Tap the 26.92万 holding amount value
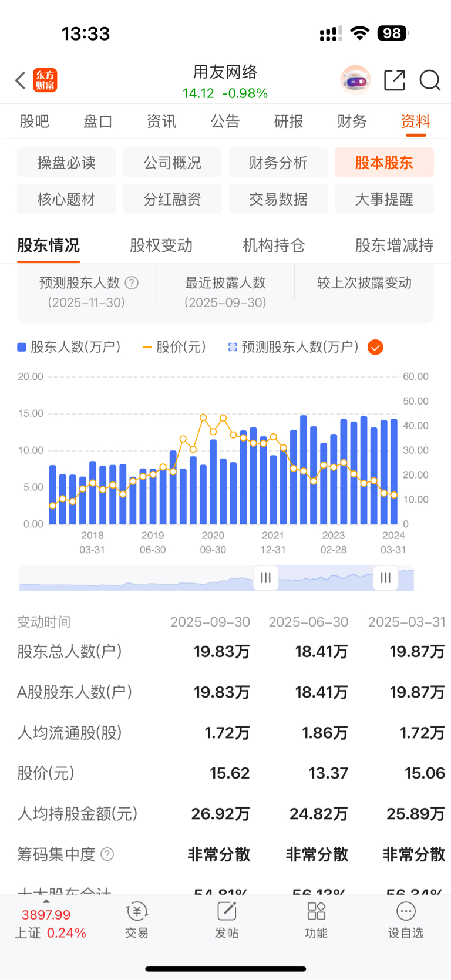Image resolution: width=451 pixels, height=980 pixels. click(221, 814)
